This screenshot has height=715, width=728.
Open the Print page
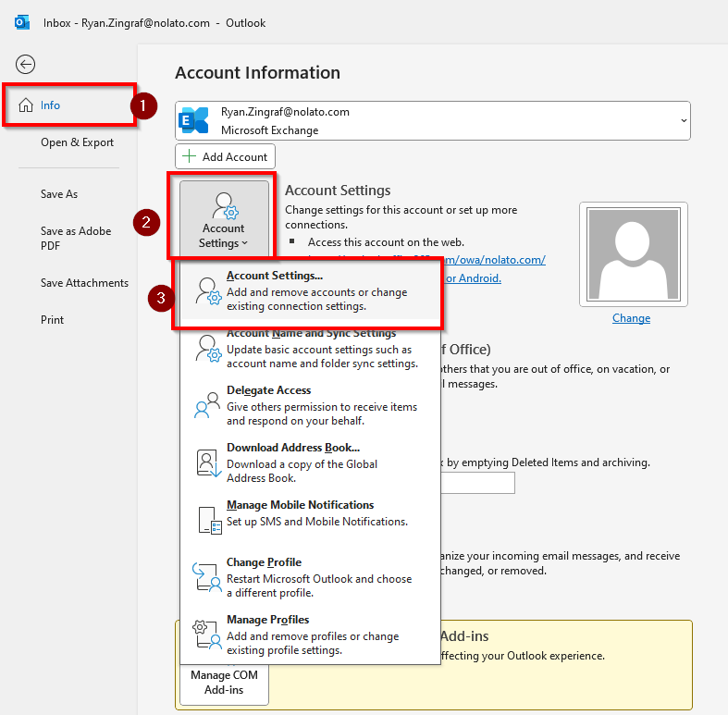tap(52, 320)
